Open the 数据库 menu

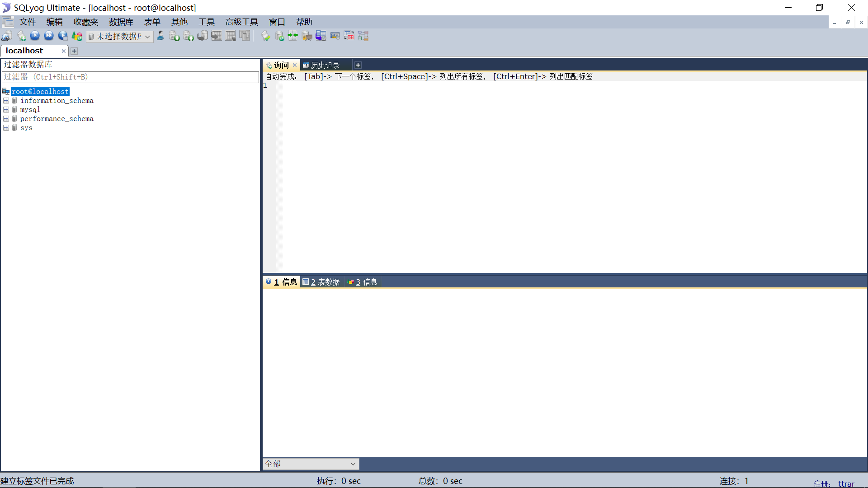[x=121, y=22]
